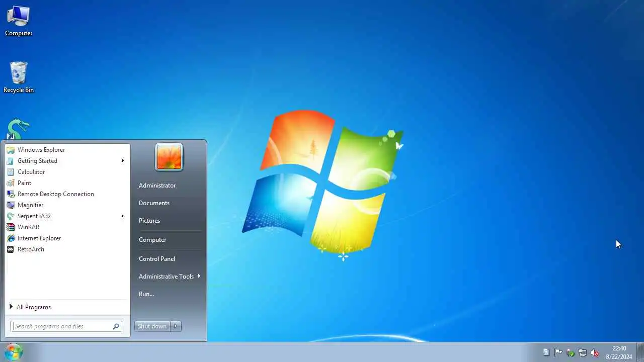Open Windows Explorer from Start menu

[x=67, y=150]
